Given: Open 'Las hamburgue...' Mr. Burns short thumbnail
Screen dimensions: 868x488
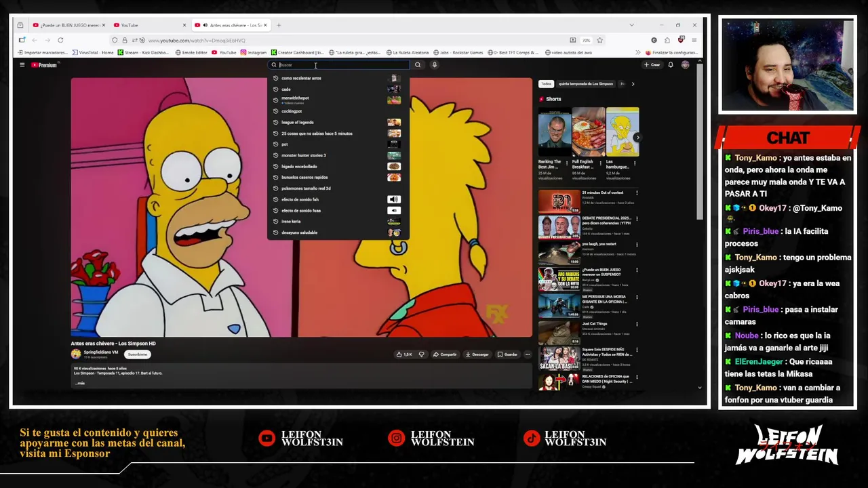Looking at the screenshot, I should click(x=623, y=132).
